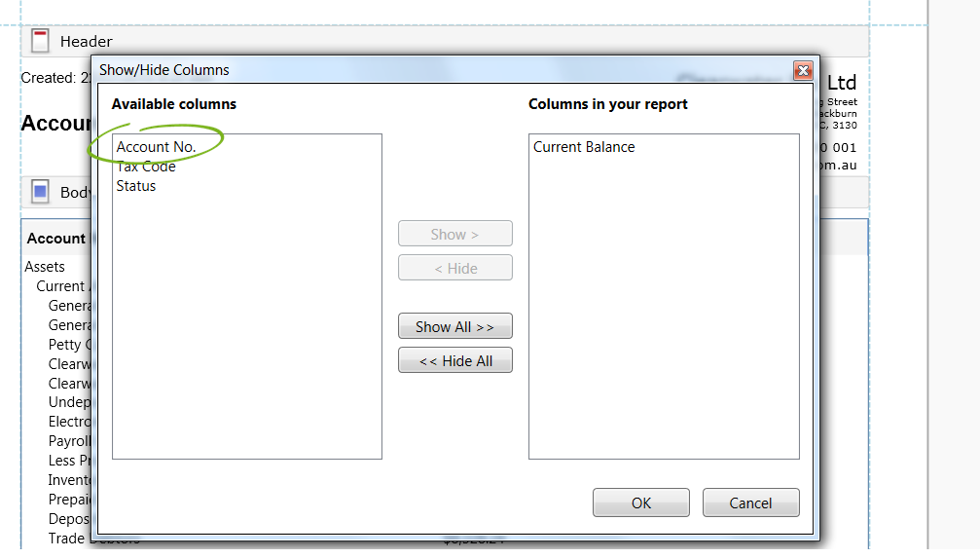Select the Payroll account row
This screenshot has width=980, height=558.
[69, 441]
